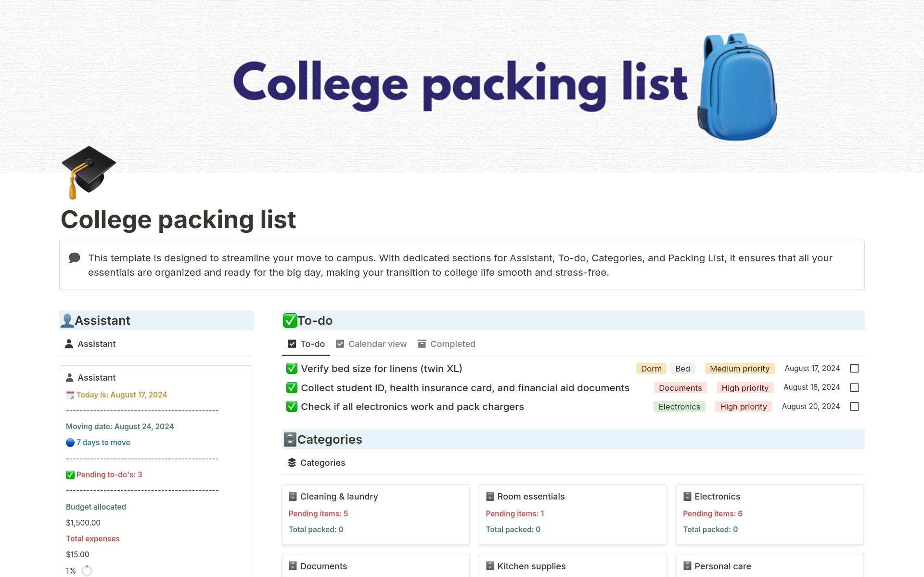Viewport: 924px width, 577px height.
Task: Click the card-file icon next to Personal care
Action: point(687,566)
